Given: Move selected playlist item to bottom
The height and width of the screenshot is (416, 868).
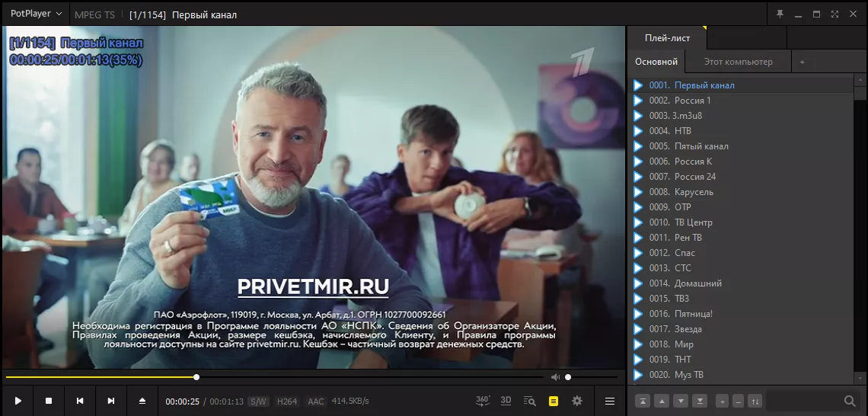Looking at the screenshot, I should point(700,401).
